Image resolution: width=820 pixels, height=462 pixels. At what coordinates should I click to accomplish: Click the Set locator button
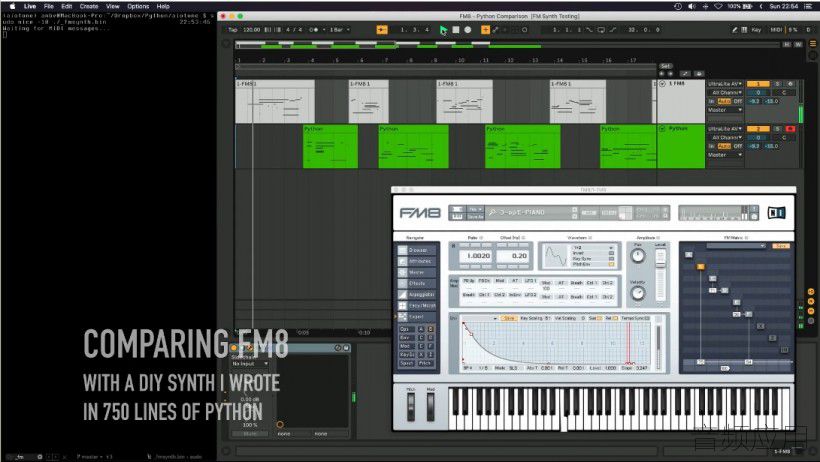coord(665,66)
